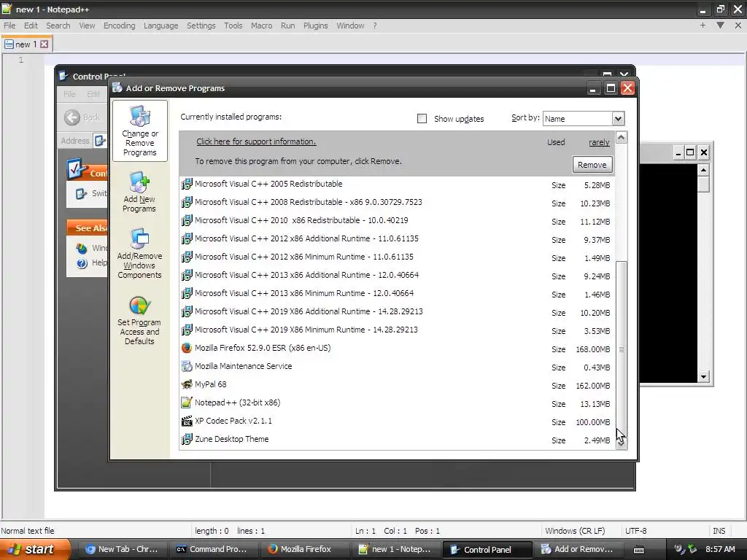Click the scroll down arrow in program list
The height and width of the screenshot is (560, 747).
[622, 443]
